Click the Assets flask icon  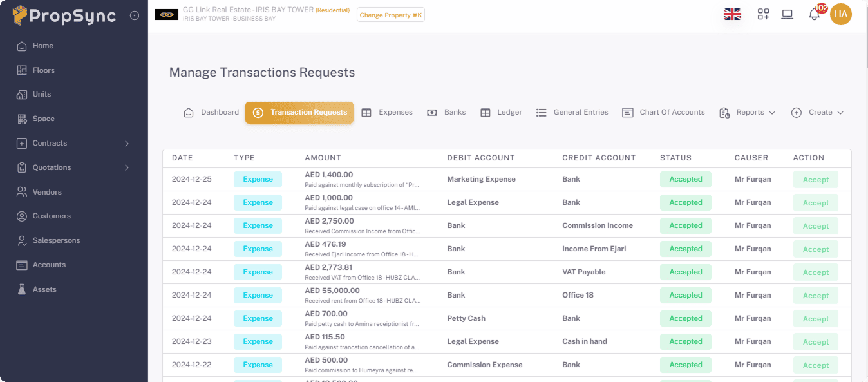[x=22, y=289]
